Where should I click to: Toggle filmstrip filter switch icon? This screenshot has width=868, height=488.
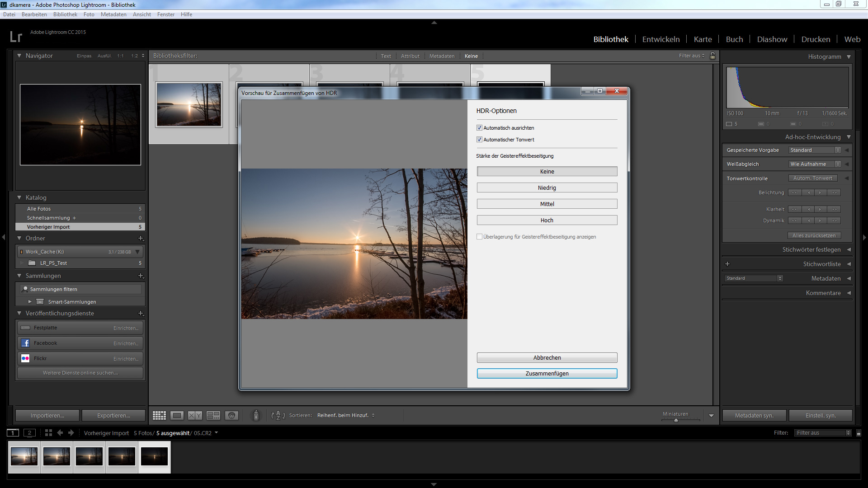coord(859,433)
